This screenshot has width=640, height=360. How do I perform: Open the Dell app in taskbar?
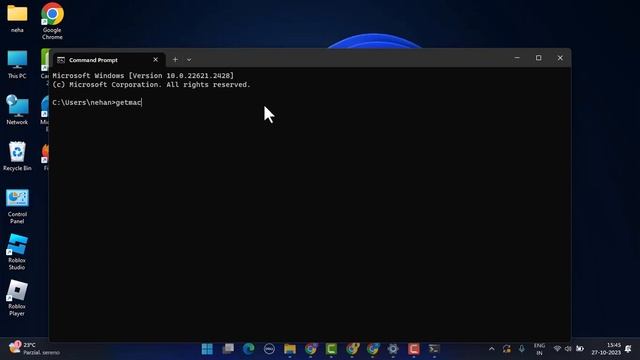point(269,349)
